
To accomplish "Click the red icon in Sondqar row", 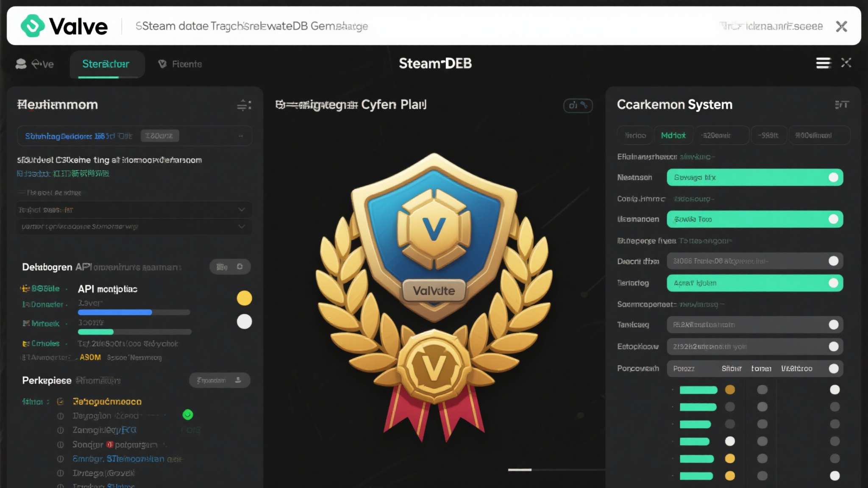I will click(x=110, y=445).
